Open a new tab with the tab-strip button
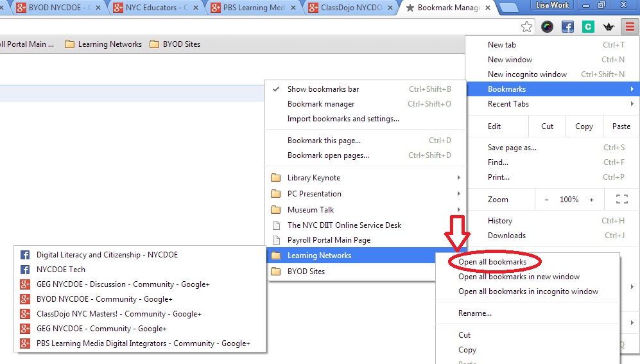Image resolution: width=640 pixels, height=364 pixels. [x=508, y=7]
